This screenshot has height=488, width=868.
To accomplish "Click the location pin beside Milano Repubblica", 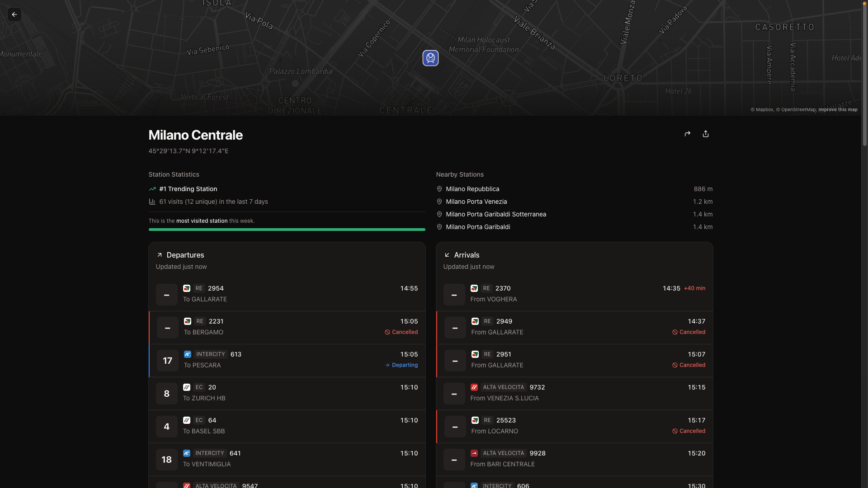I will [x=439, y=189].
